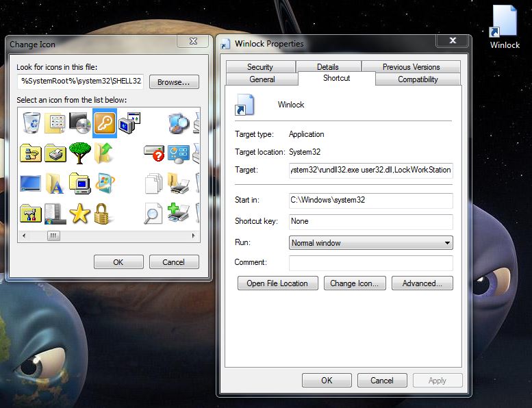
Task: Select the gold padlock icon
Action: click(x=101, y=214)
